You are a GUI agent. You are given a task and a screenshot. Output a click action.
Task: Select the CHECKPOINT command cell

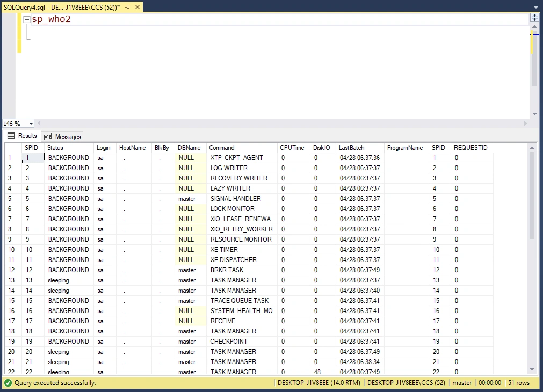(242, 342)
